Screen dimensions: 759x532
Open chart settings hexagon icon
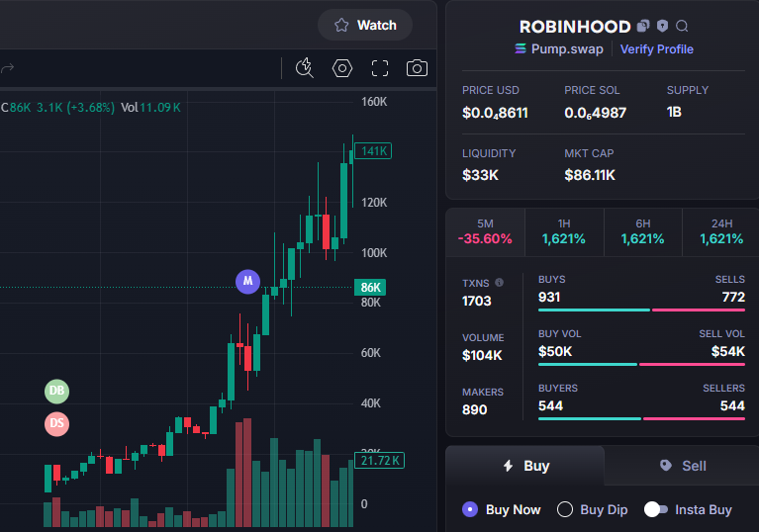(x=342, y=68)
